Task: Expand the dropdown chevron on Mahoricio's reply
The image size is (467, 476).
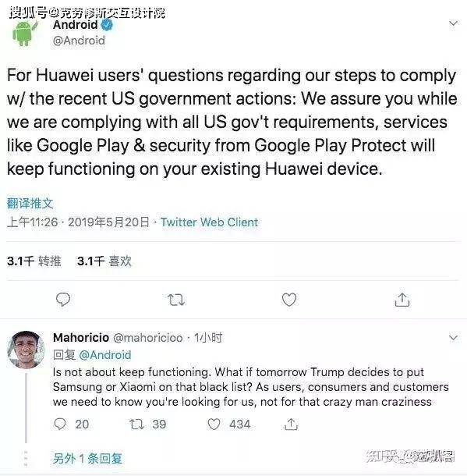Action: 453,338
